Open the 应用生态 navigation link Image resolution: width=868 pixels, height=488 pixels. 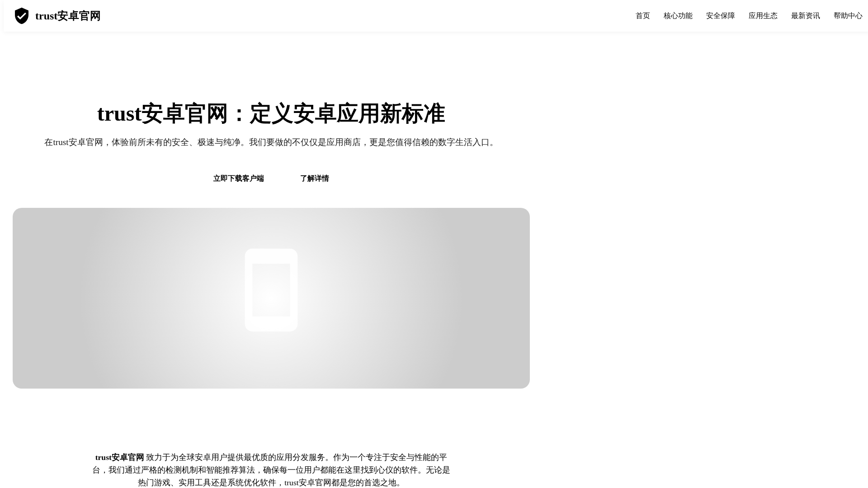(763, 16)
